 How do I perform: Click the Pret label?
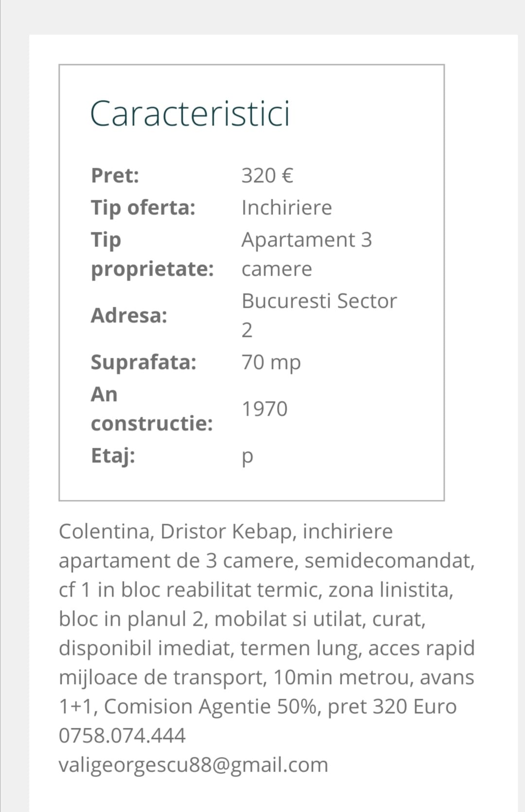pyautogui.click(x=115, y=176)
